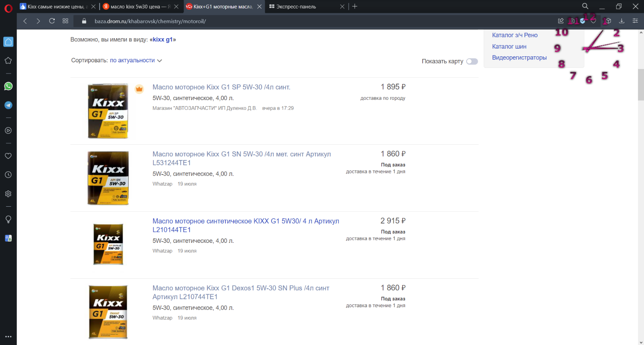
Task: Open the Kixx G1 Dexos1 canister thumbnail
Action: tap(108, 312)
